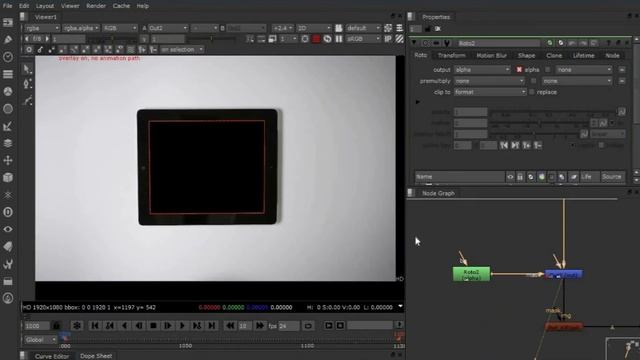Click the fps value field
Screen dimensions: 640x360
pyautogui.click(x=289, y=326)
